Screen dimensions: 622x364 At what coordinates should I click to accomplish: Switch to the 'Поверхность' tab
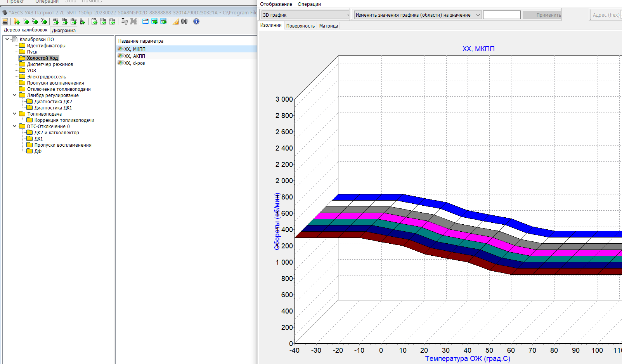click(x=300, y=26)
